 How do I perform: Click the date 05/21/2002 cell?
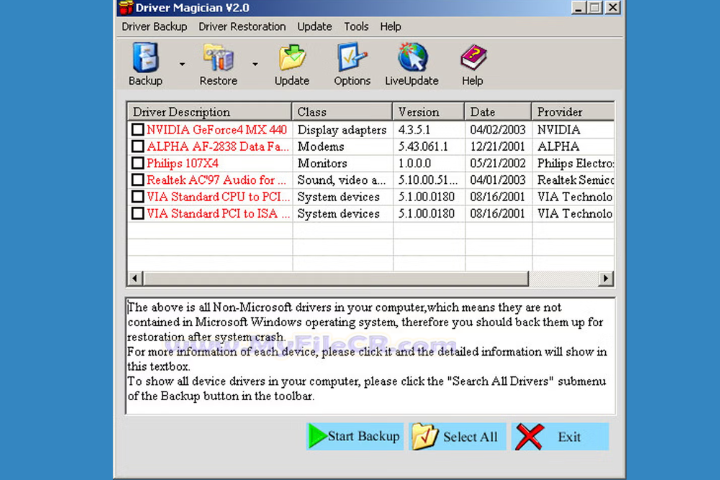pyautogui.click(x=498, y=164)
